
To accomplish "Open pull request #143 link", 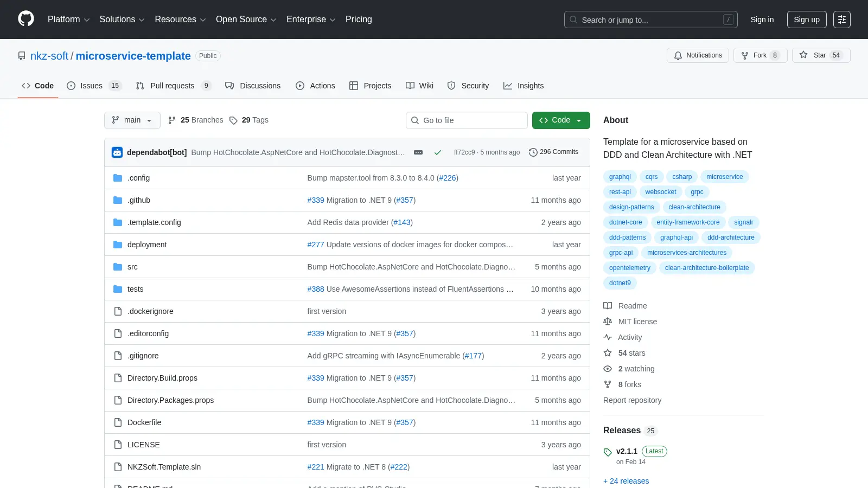I will [402, 222].
